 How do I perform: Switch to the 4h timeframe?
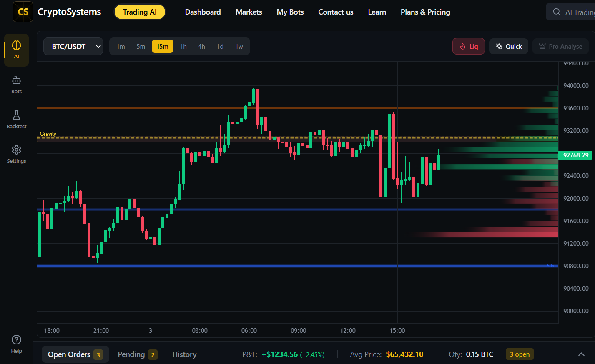pyautogui.click(x=201, y=47)
